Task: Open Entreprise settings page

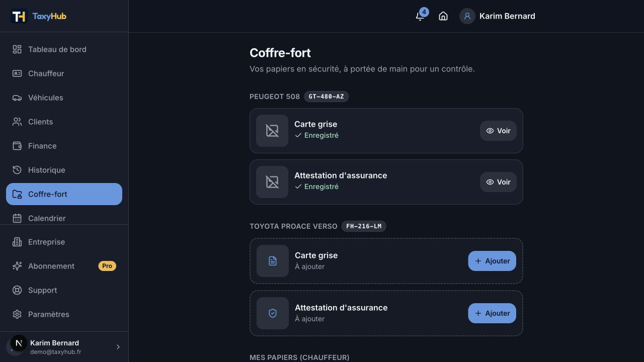Action: pos(64,242)
